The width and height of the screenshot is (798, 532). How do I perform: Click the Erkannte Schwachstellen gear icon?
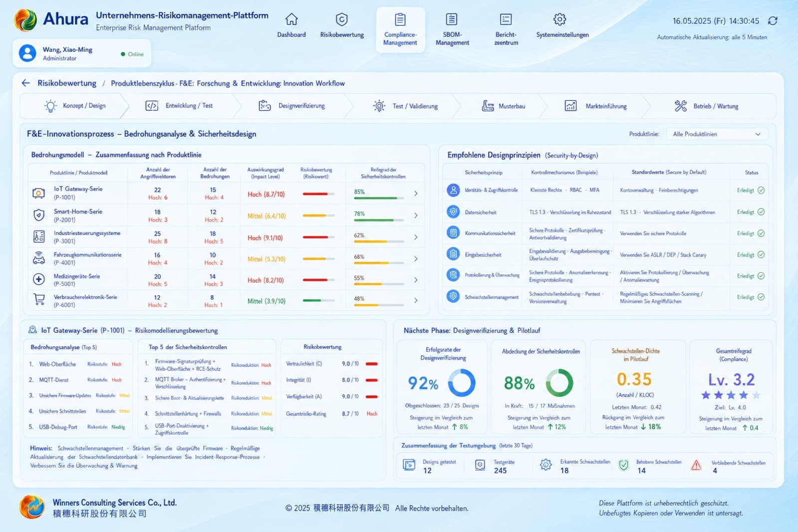tap(546, 465)
